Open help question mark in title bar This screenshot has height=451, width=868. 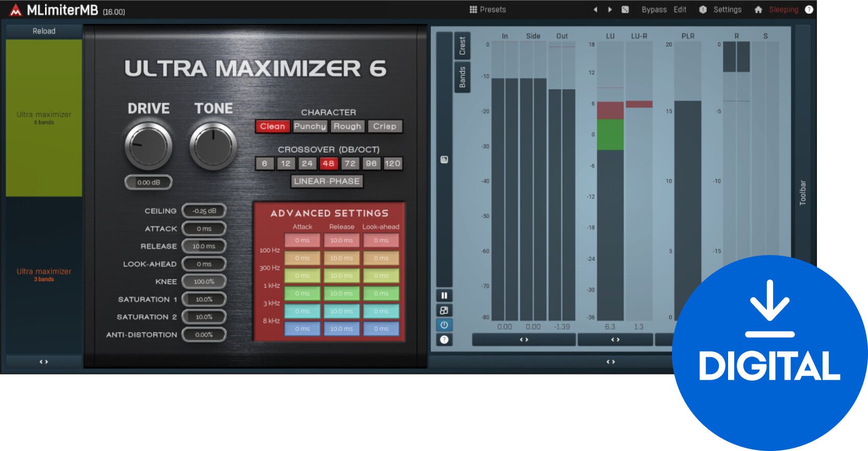click(x=809, y=9)
